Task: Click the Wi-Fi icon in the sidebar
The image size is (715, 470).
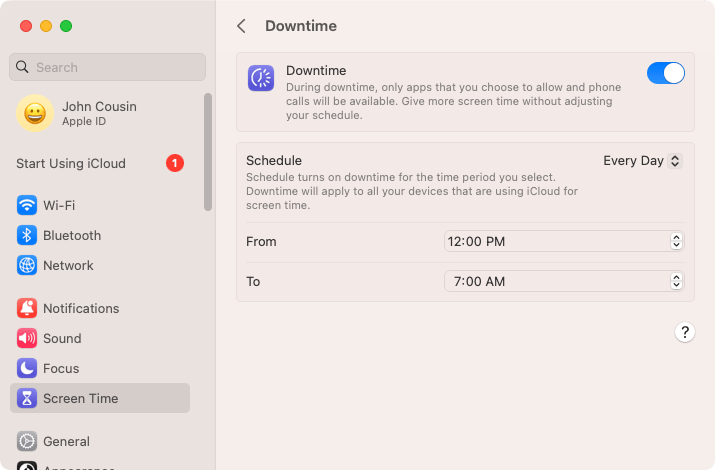Action: pyautogui.click(x=27, y=205)
